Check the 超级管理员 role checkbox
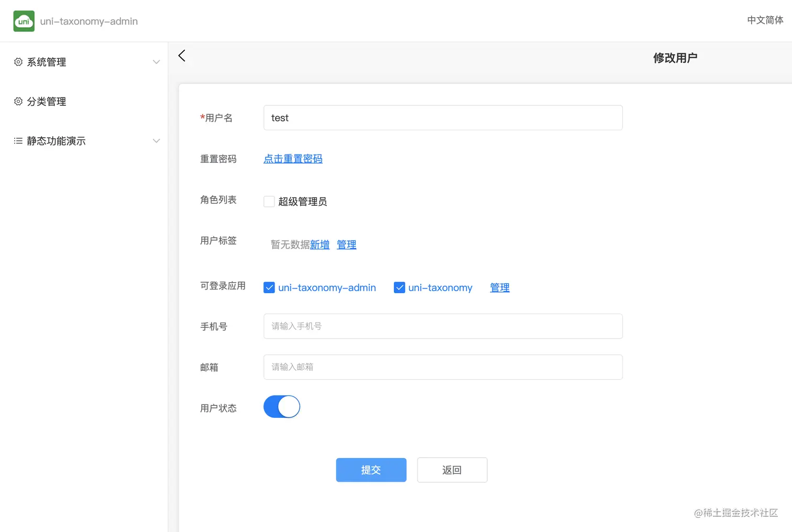The height and width of the screenshot is (532, 792). click(x=269, y=201)
